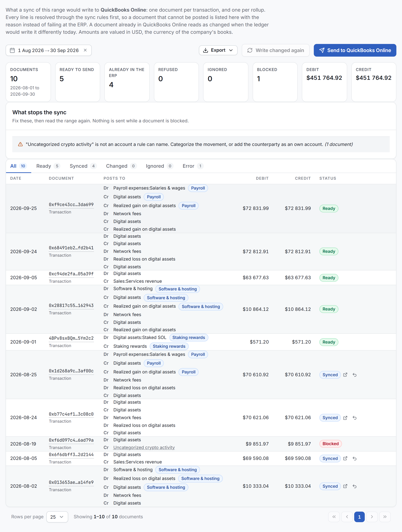Open transaction 0x28817c55…162943
Image resolution: width=402 pixels, height=532 pixels.
(71, 305)
